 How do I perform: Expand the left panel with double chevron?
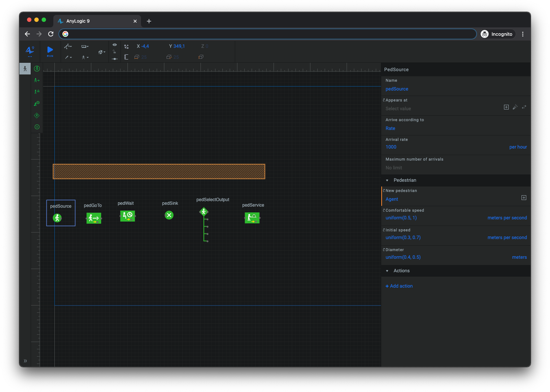click(x=25, y=361)
